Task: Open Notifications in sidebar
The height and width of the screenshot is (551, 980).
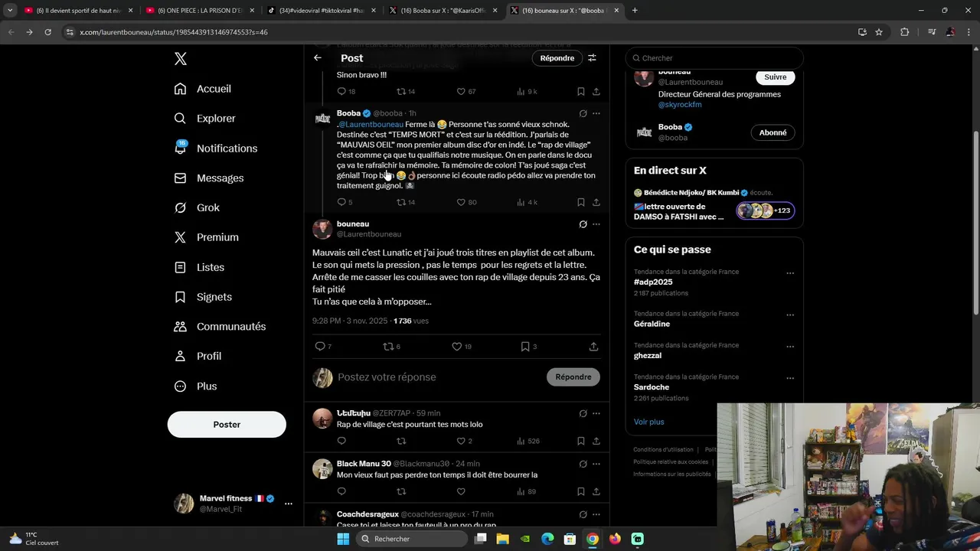Action: pos(216,148)
